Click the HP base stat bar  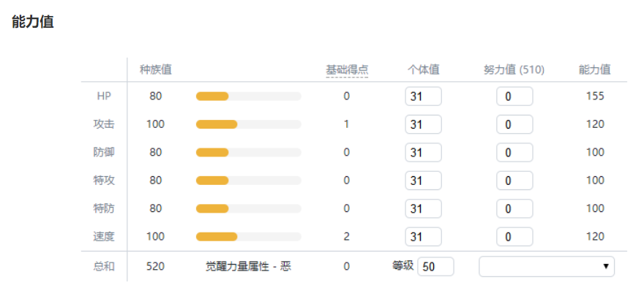pos(248,96)
